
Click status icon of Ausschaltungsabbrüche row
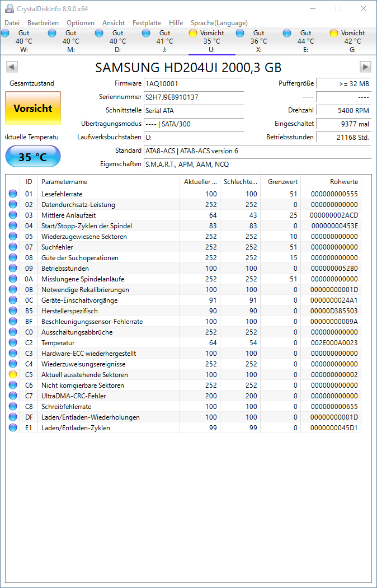tap(13, 332)
